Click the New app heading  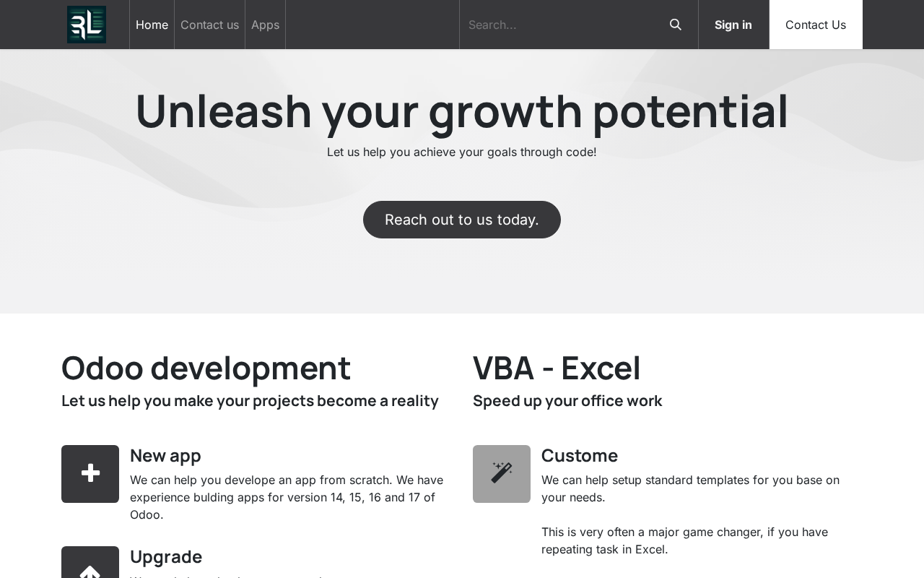coord(165,456)
